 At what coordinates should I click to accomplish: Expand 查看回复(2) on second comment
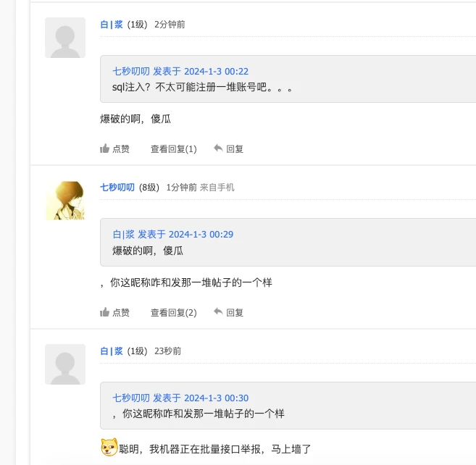pos(173,313)
